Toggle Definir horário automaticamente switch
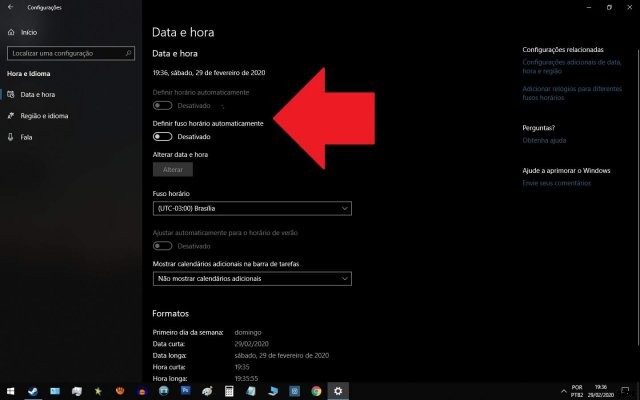Viewport: 640px width, 400px height. coord(162,105)
